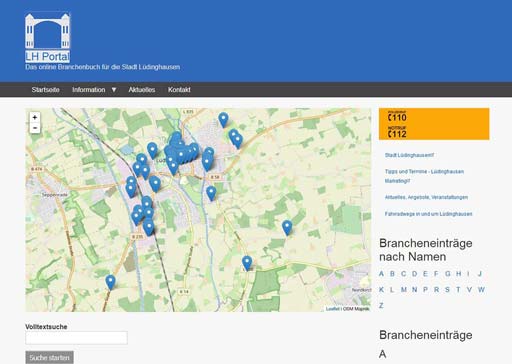Screen dimensions: 512x364
Task: Click the Suche starten button
Action: tap(49, 358)
